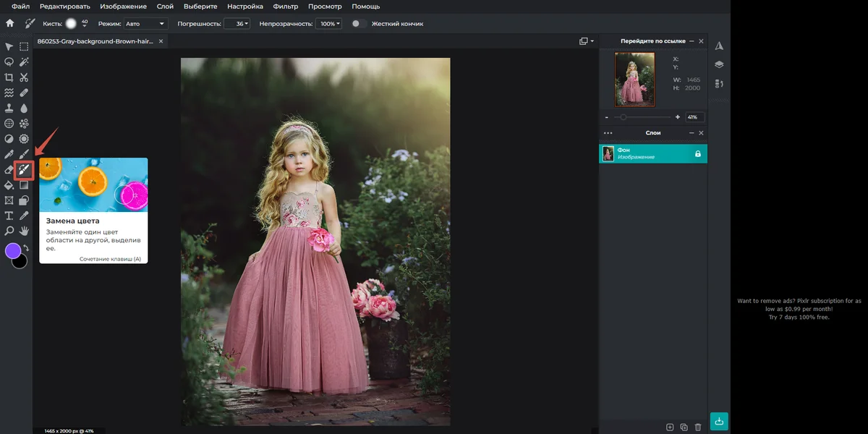868x434 pixels.
Task: Toggle the lock on Фон layer
Action: [x=697, y=153]
